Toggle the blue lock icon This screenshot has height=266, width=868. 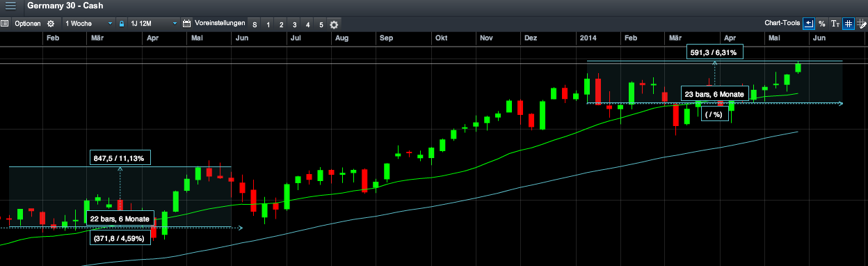[x=122, y=24]
